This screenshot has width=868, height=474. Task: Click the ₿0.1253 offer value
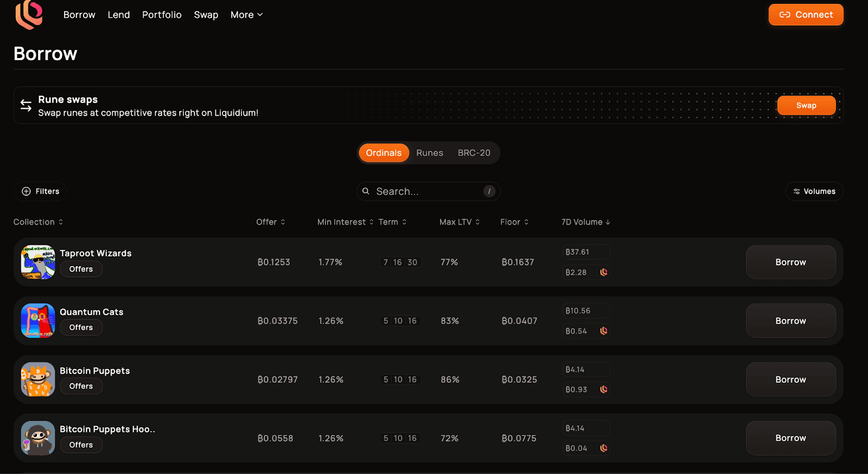(274, 262)
